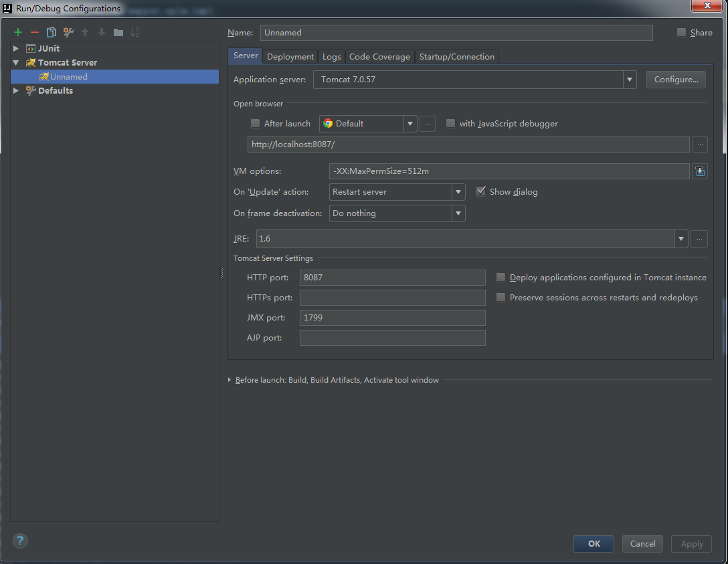Click the VM options field

click(x=509, y=171)
